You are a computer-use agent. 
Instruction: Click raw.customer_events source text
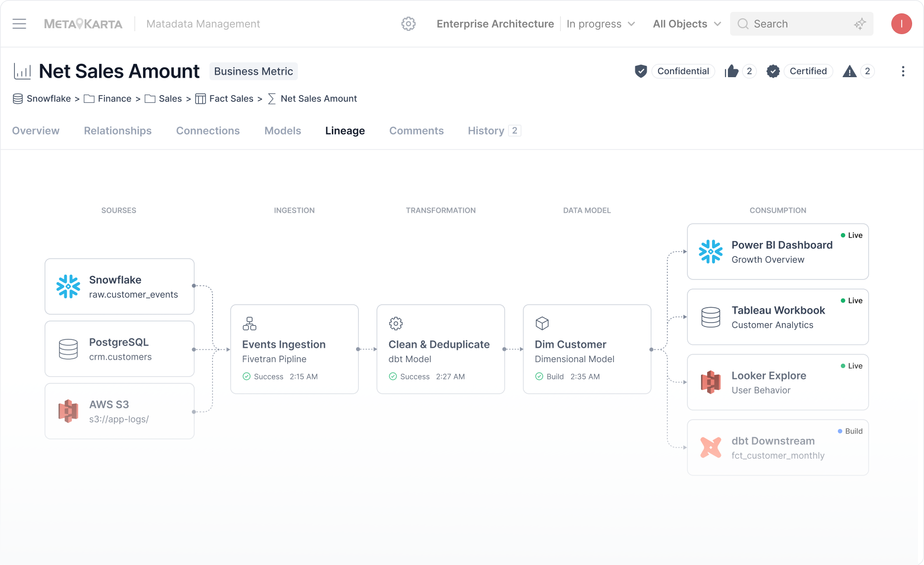(x=134, y=294)
